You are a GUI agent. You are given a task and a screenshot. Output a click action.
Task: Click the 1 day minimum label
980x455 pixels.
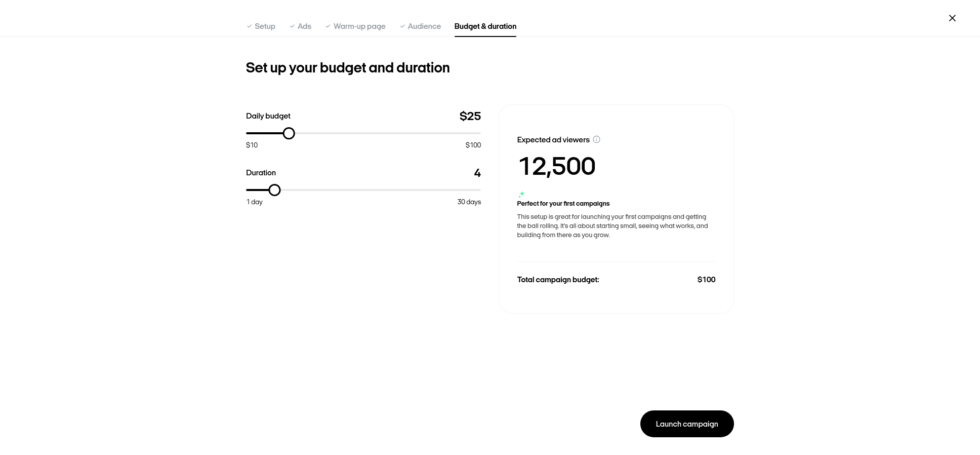(x=255, y=202)
